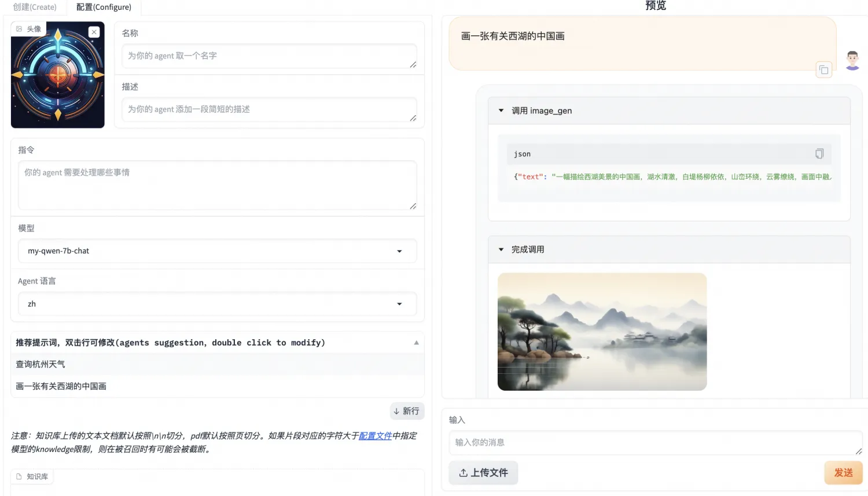Click the 输入你的消息 message input field

tap(654, 442)
